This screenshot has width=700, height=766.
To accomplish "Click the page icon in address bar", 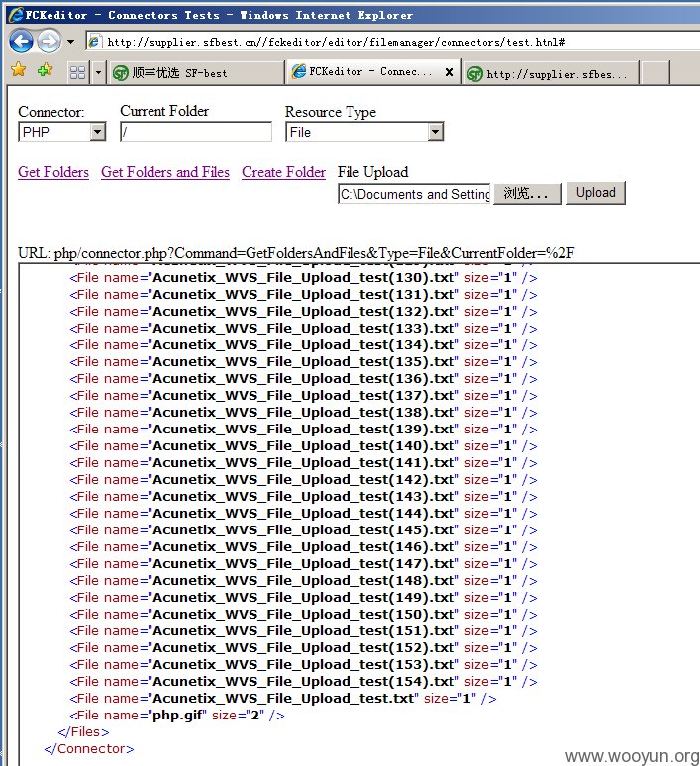I will (x=95, y=42).
